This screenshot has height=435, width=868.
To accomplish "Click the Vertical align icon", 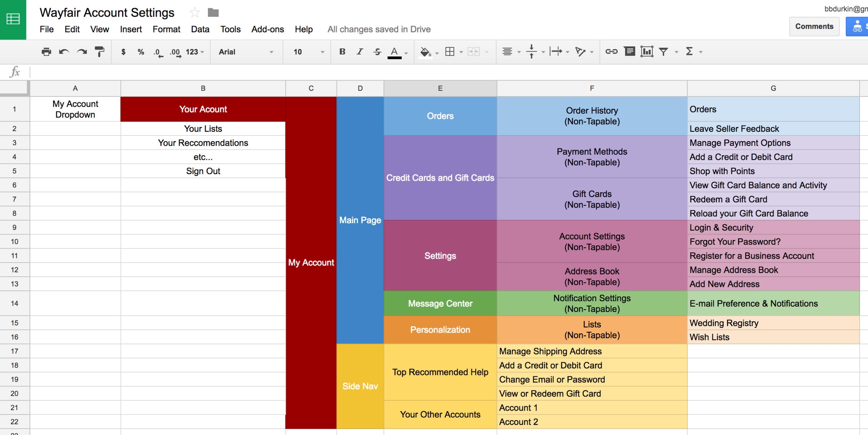I will coord(532,52).
